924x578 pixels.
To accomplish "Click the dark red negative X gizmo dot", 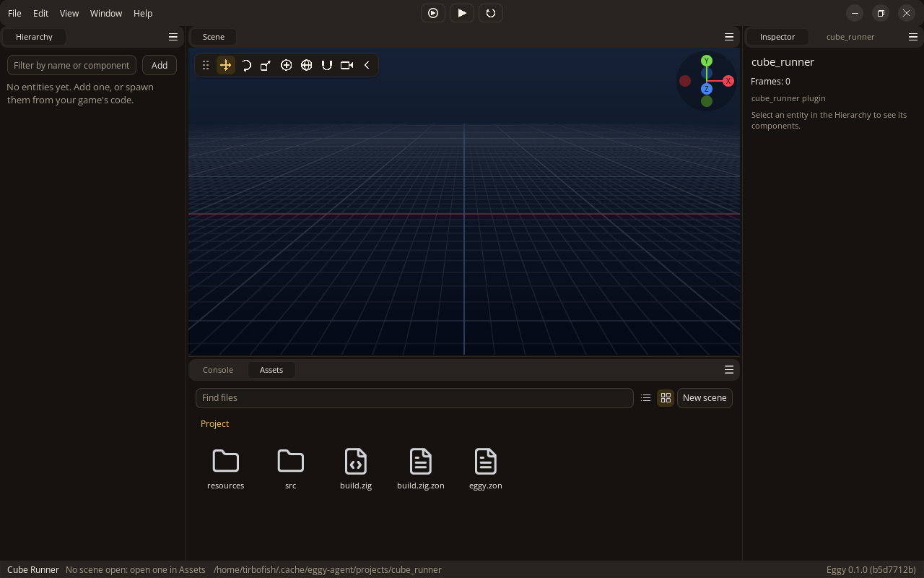I will tap(685, 81).
